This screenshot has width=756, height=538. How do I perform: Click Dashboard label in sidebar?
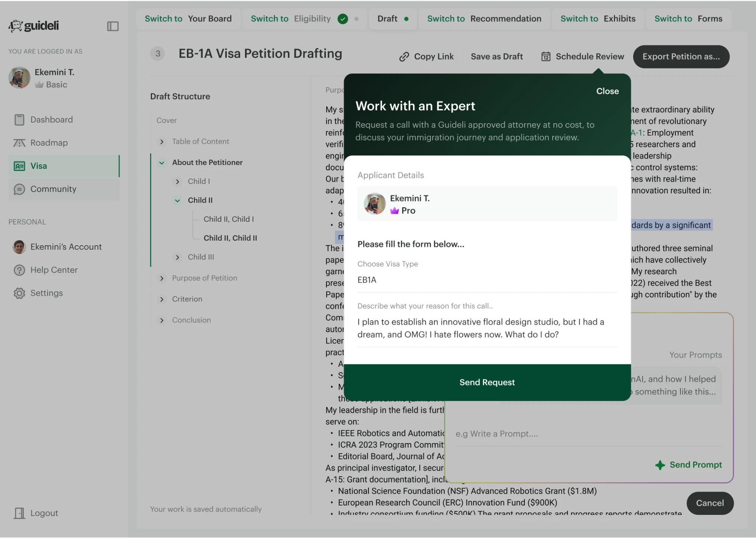coord(51,120)
